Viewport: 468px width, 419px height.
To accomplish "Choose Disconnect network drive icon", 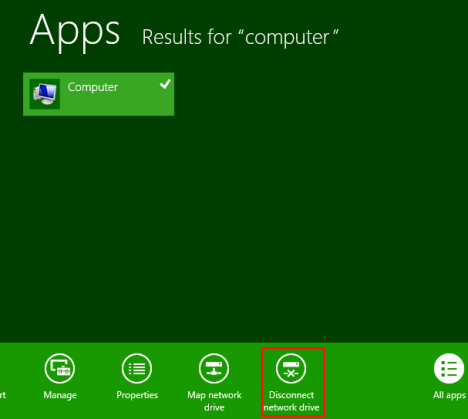I will coord(291,368).
